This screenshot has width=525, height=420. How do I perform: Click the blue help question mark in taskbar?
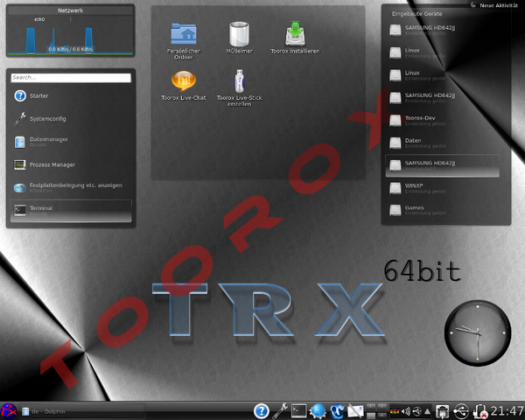[261, 411]
